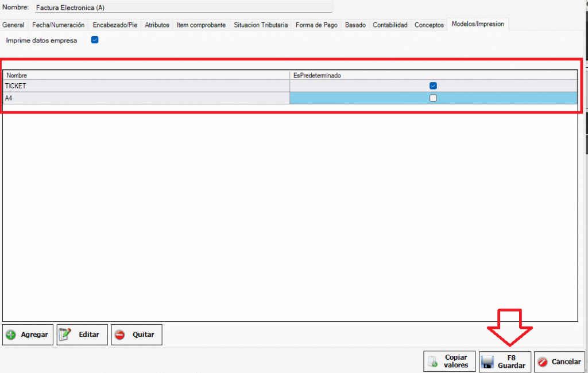Open the Fecha/Numeración tab
The width and height of the screenshot is (588, 373).
59,25
